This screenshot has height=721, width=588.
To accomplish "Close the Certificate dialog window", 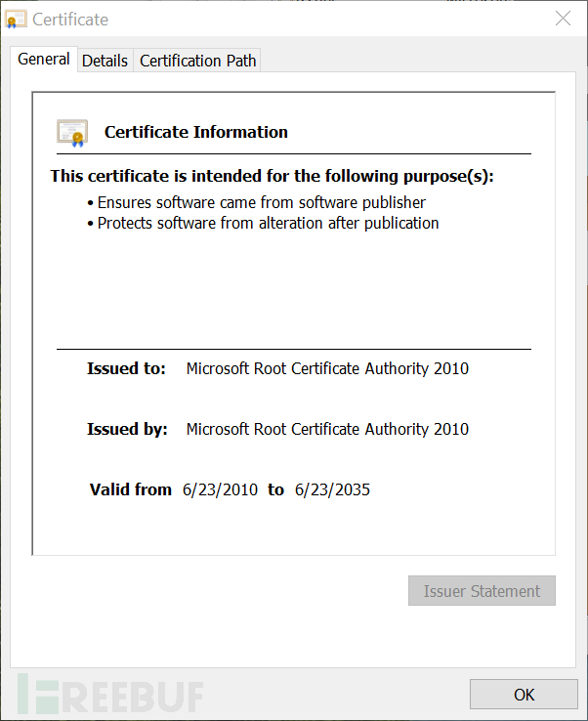I will coord(563,19).
